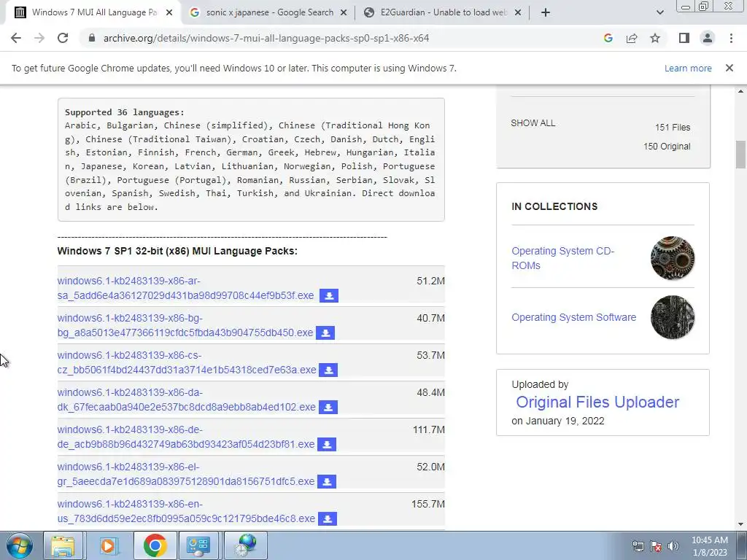Open the 150 Original files listing
Image resolution: width=747 pixels, height=560 pixels.
tap(667, 146)
